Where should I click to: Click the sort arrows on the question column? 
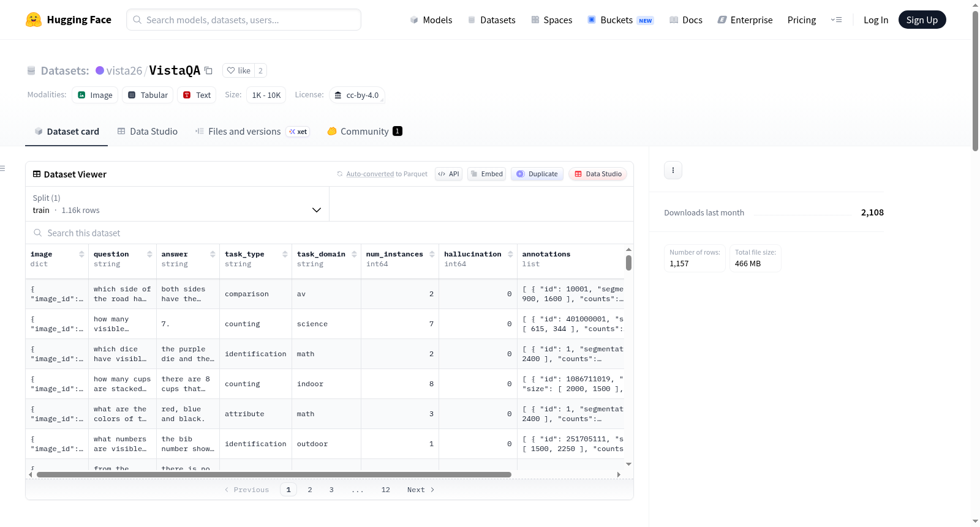(149, 254)
